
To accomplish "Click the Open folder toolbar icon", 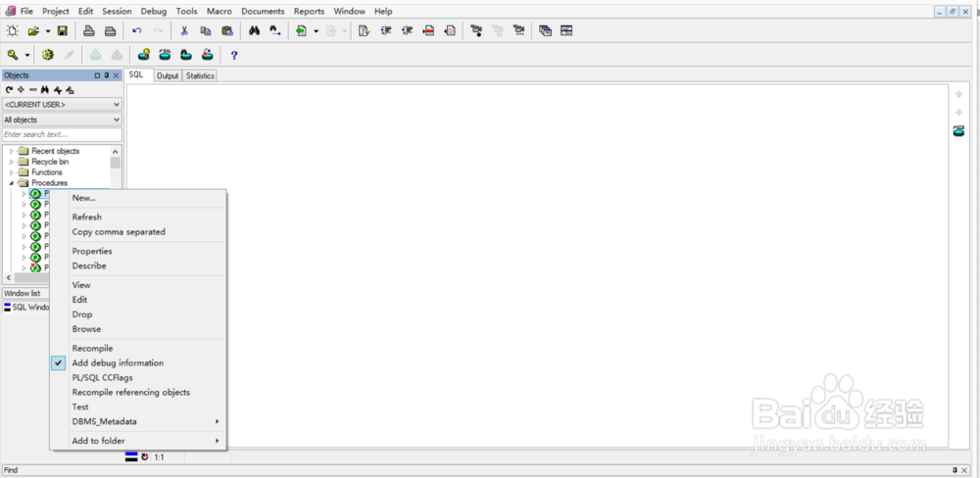I will tap(33, 30).
